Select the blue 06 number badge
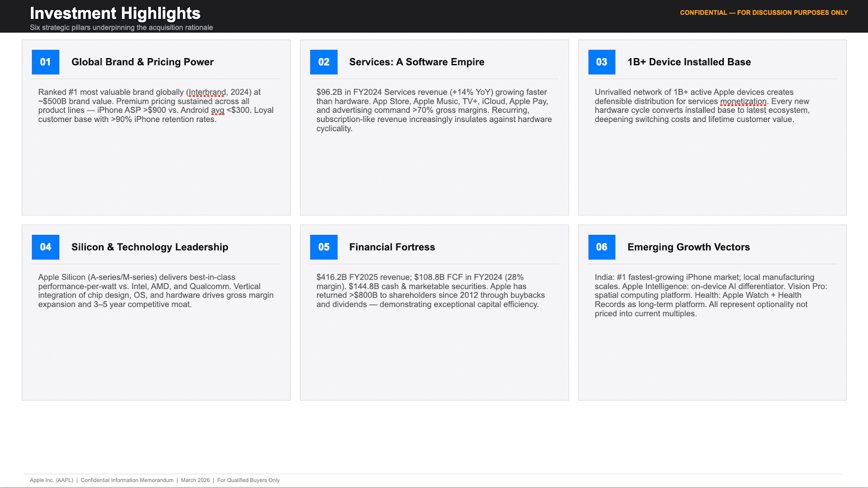The width and height of the screenshot is (868, 488). (x=602, y=247)
